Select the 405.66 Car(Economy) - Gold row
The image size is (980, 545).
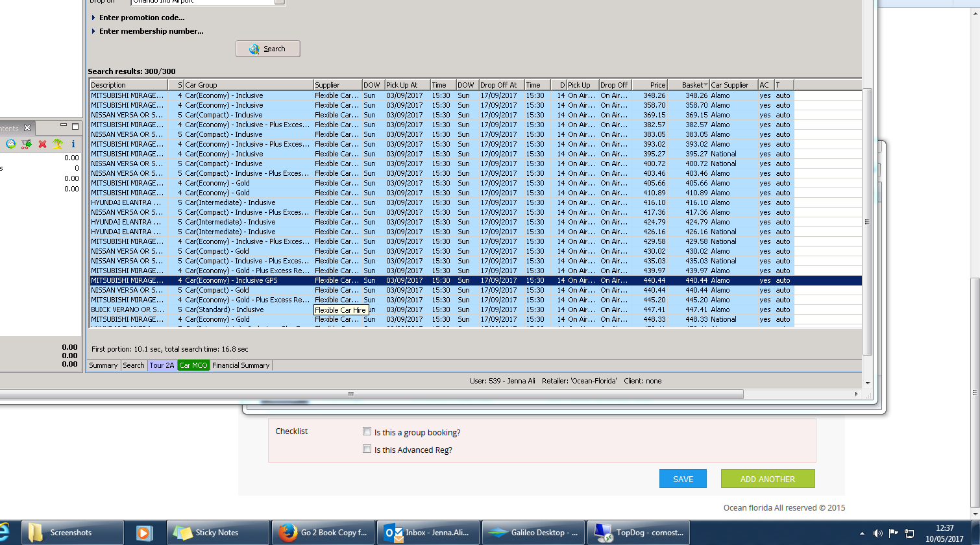click(x=475, y=183)
